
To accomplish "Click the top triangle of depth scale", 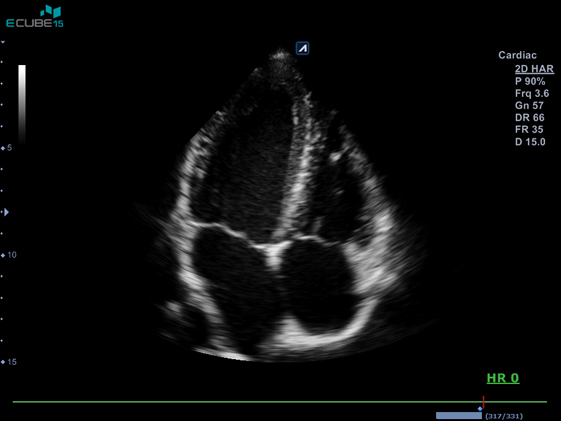I will pyautogui.click(x=3, y=42).
